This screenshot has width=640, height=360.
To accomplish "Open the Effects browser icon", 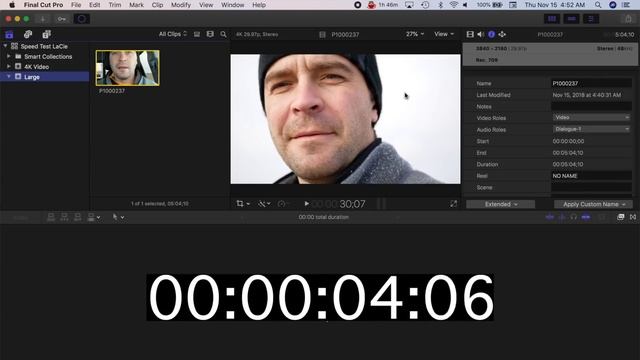I will tap(620, 217).
